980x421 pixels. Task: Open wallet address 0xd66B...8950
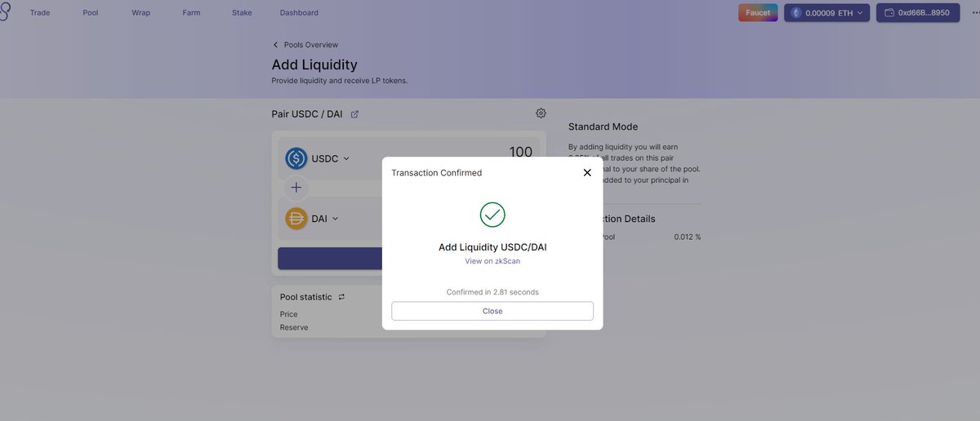coord(918,13)
